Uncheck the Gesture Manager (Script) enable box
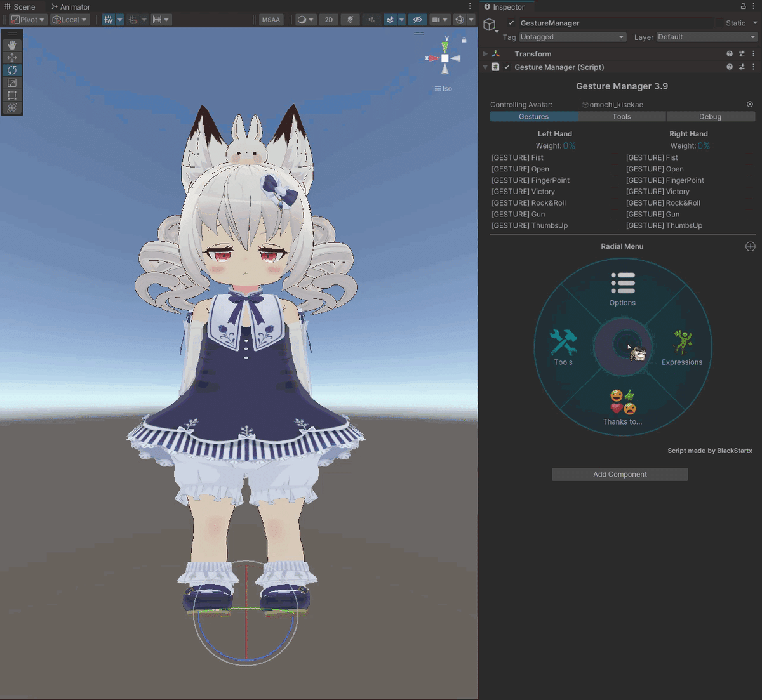Screen dimensions: 762x700 (507, 67)
